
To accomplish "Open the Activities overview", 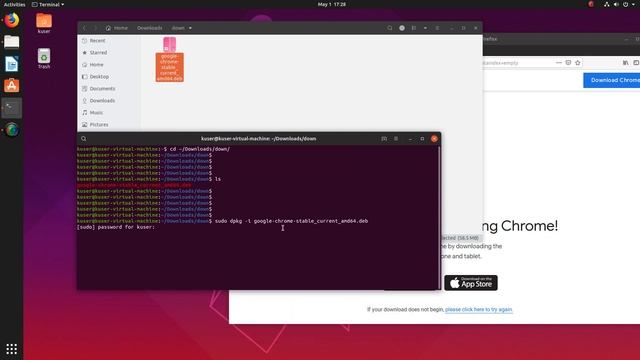I will tap(14, 4).
